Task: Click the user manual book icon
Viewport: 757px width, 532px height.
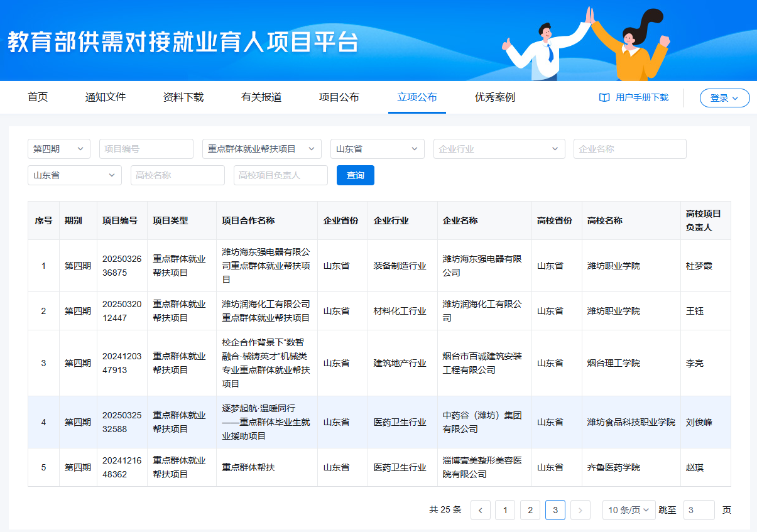Action: tap(604, 98)
